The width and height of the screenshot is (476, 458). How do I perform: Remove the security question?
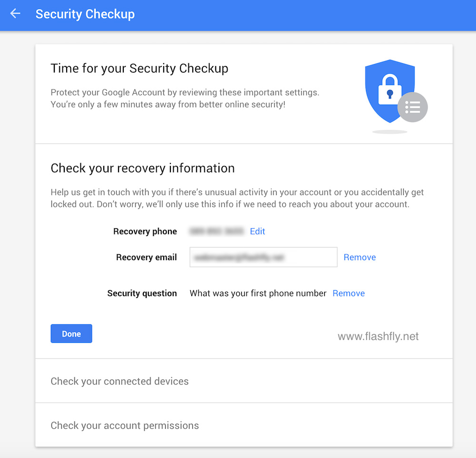[x=349, y=293]
